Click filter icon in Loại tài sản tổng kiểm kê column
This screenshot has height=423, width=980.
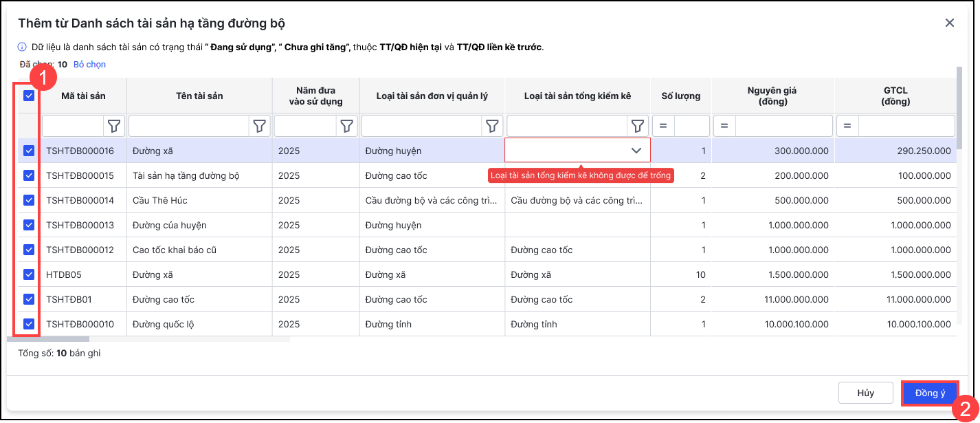coord(638,126)
